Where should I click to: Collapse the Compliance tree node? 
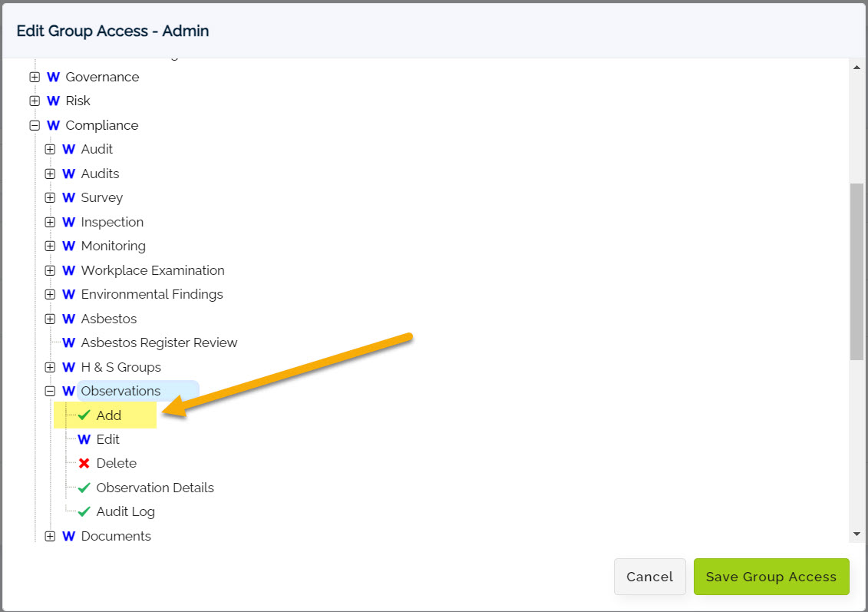point(35,126)
